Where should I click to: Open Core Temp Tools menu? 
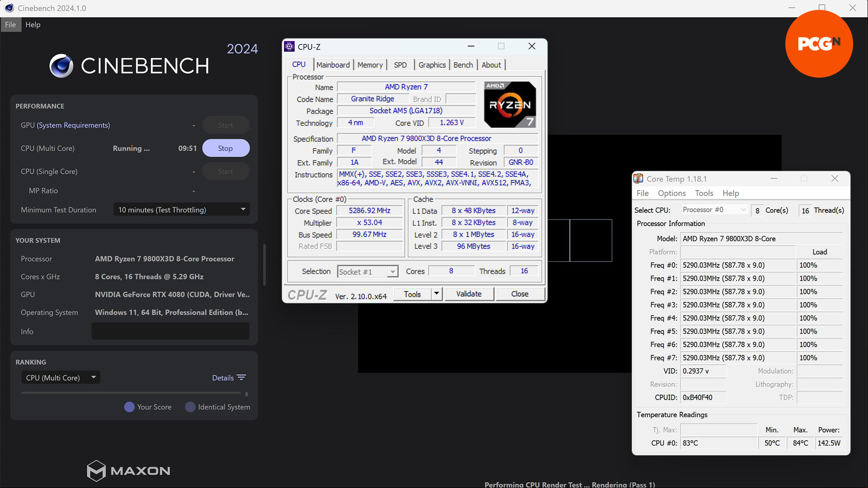tap(704, 193)
